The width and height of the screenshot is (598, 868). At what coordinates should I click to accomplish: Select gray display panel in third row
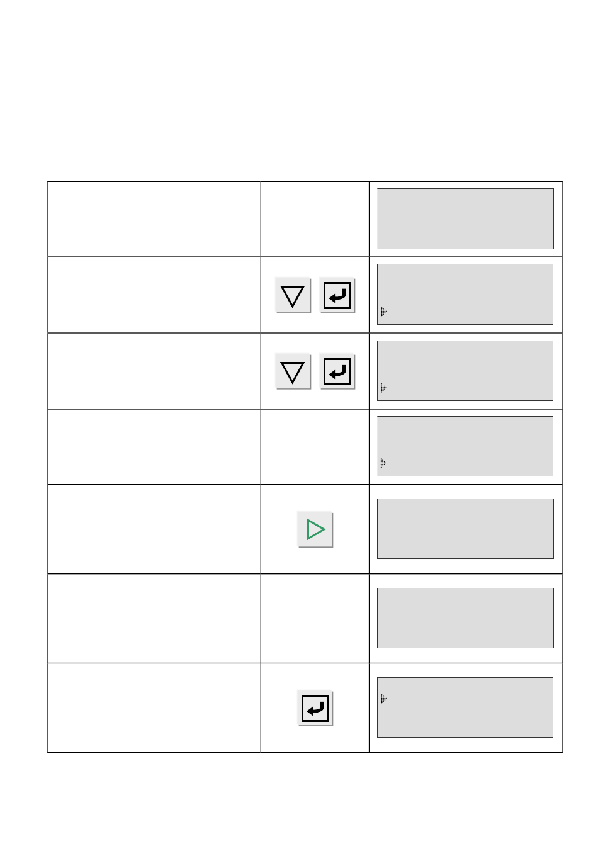[x=465, y=371]
